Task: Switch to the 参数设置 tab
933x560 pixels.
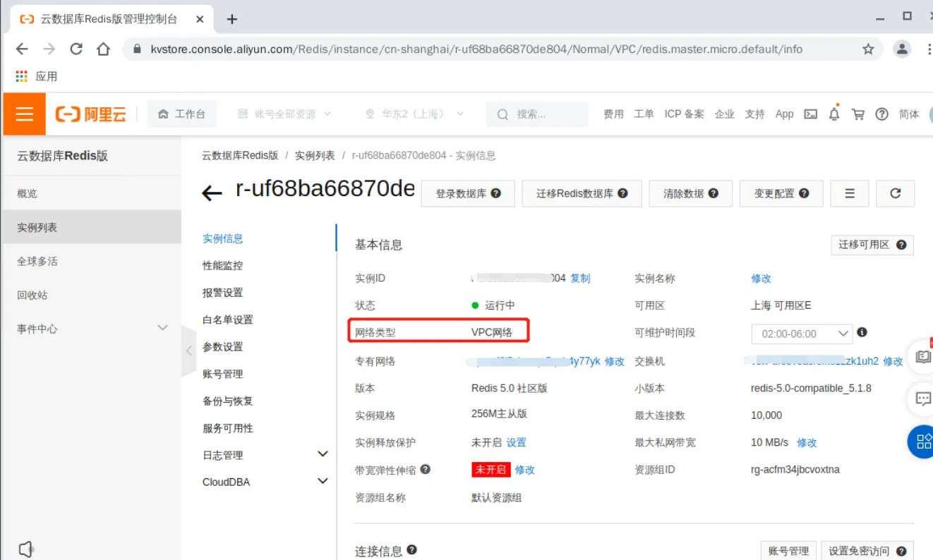Action: coord(223,347)
